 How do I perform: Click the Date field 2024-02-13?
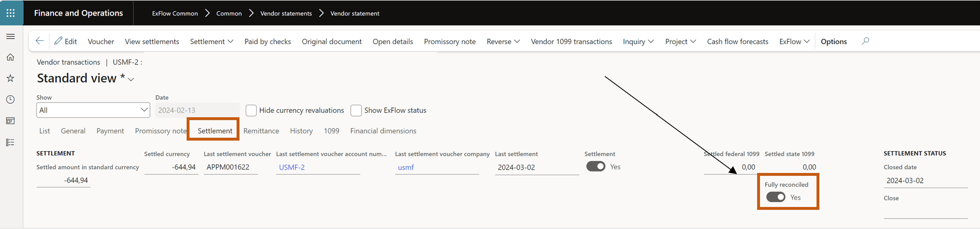tap(197, 110)
